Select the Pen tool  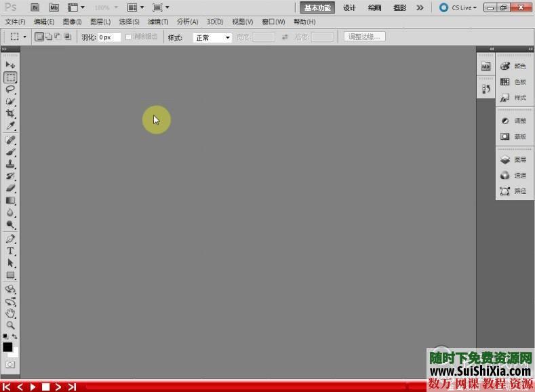point(10,239)
